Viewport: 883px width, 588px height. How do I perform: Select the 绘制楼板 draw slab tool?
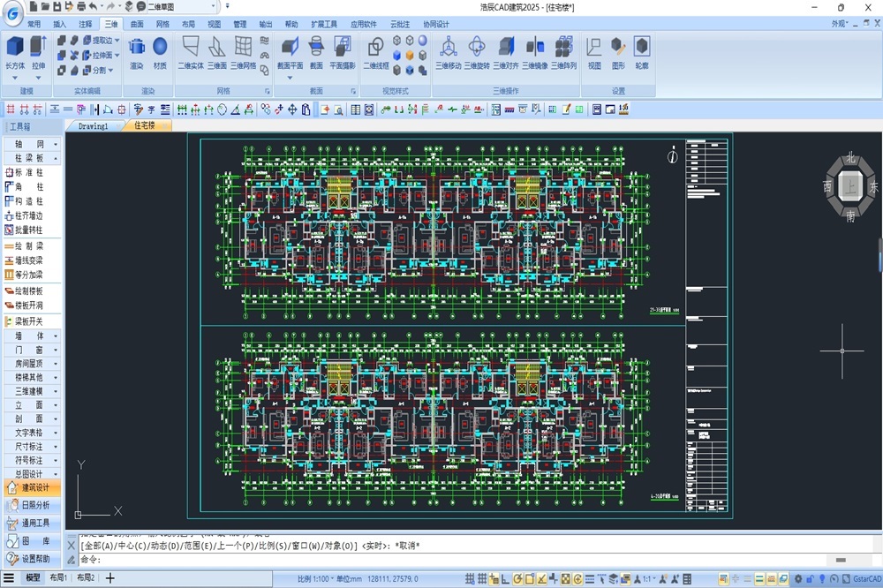point(28,290)
